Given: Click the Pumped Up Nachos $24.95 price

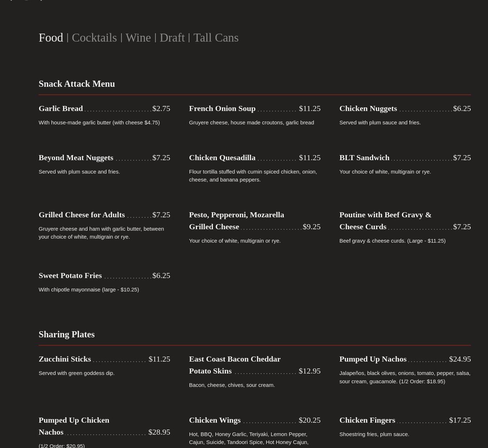Looking at the screenshot, I should pos(460,359).
